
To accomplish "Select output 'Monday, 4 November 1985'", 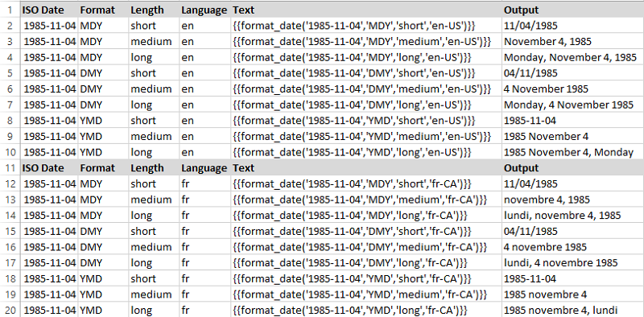I will pos(572,105).
